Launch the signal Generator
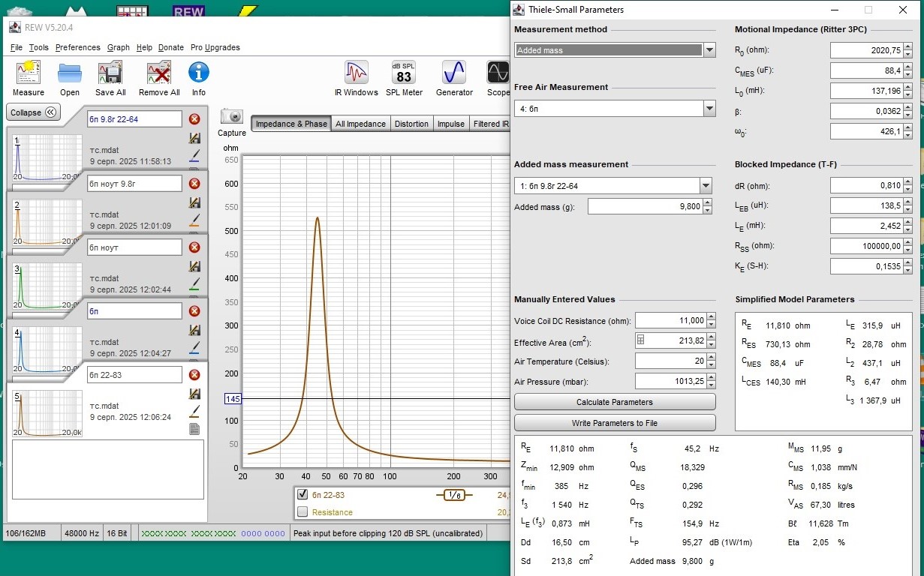The height and width of the screenshot is (576, 924). 454,73
